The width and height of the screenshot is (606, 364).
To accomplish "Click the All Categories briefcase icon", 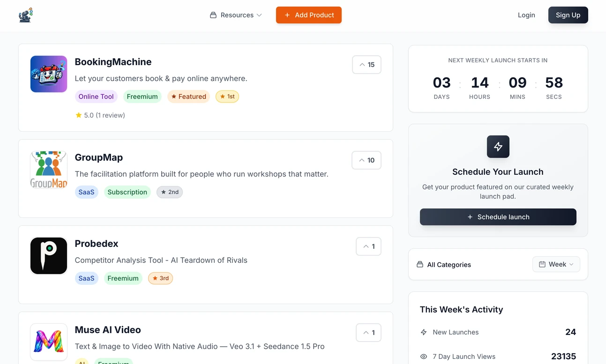I will pyautogui.click(x=420, y=264).
